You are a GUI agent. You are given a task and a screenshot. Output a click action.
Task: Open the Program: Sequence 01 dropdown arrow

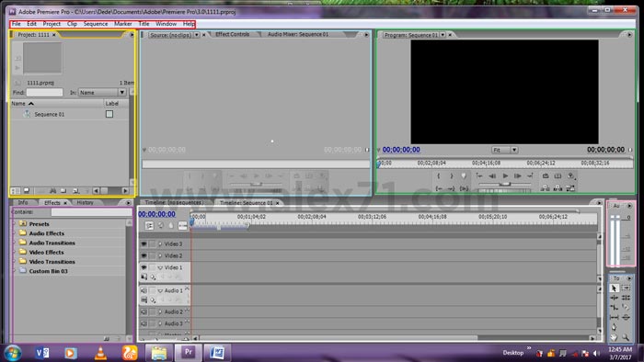pos(443,35)
